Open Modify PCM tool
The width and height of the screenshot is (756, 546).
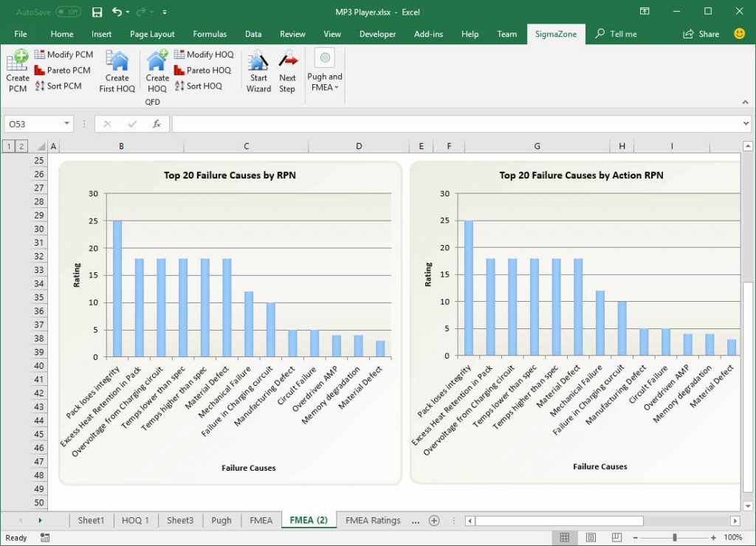63,55
